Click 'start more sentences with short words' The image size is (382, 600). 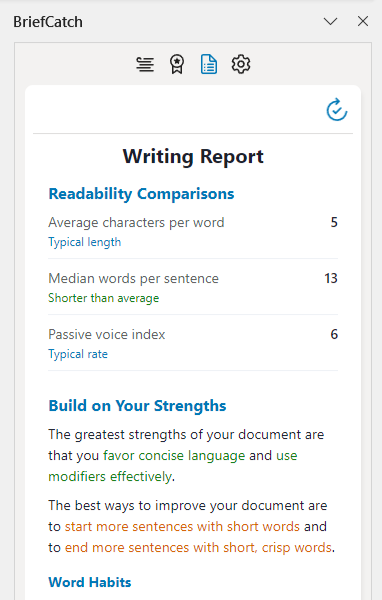(182, 527)
